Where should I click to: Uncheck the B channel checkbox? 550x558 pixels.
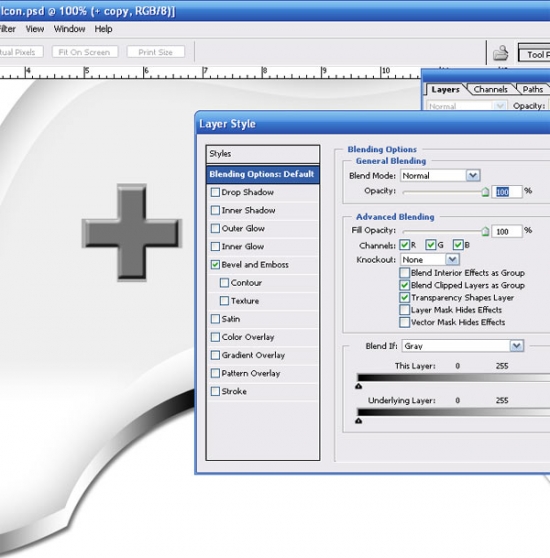pyautogui.click(x=458, y=245)
